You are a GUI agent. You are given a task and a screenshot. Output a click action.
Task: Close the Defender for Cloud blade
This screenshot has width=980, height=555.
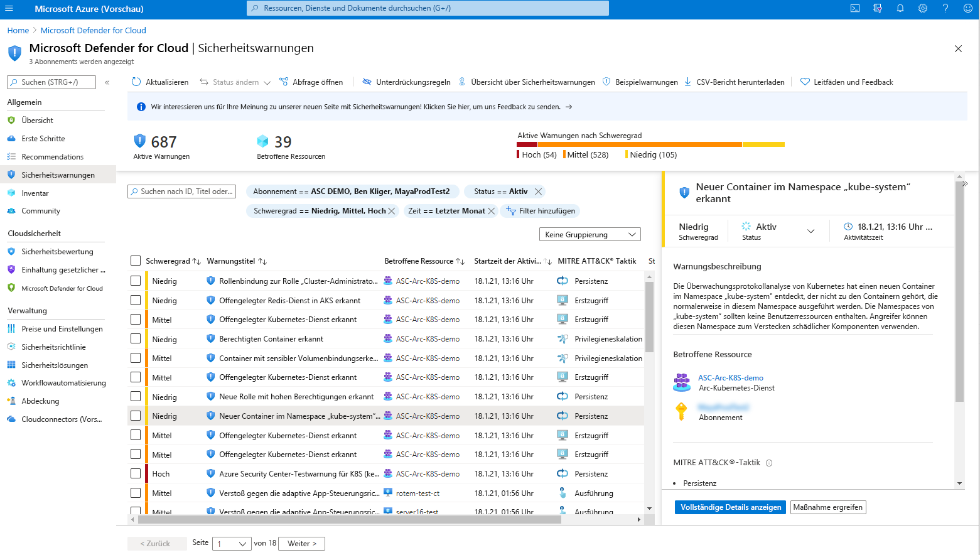click(958, 48)
